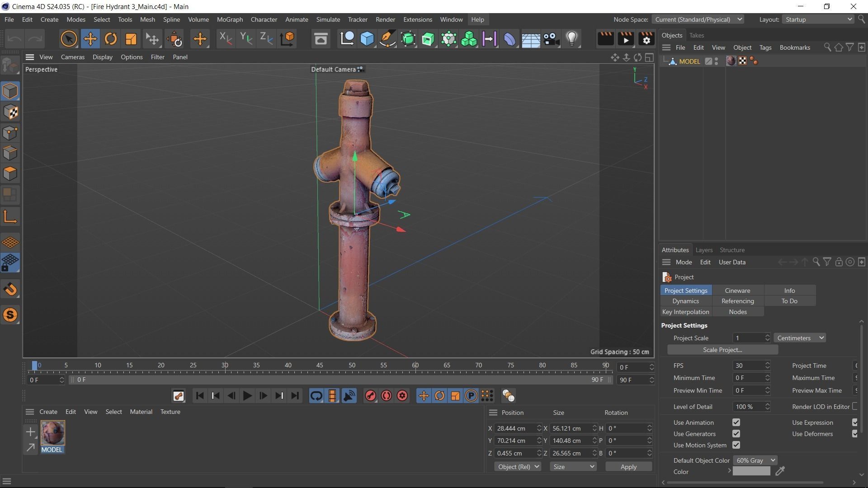Click the Scale Project button
The image size is (868, 488).
click(x=722, y=350)
